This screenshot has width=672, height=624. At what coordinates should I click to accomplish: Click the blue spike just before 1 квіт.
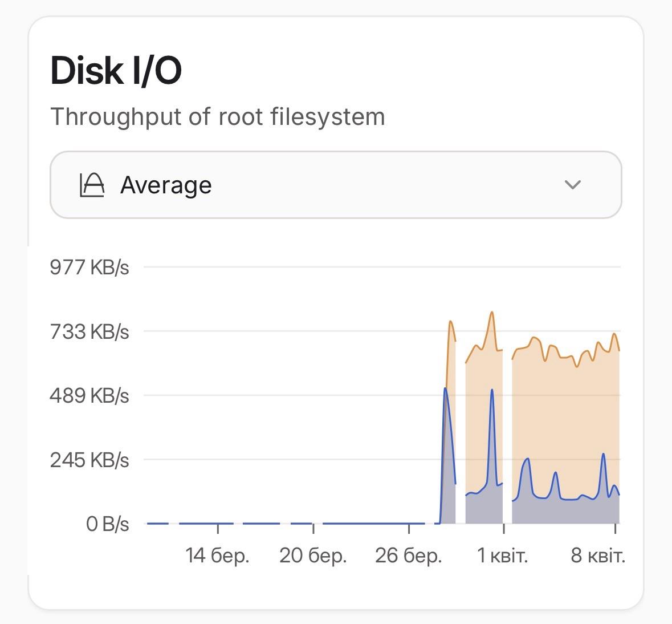(x=492, y=391)
